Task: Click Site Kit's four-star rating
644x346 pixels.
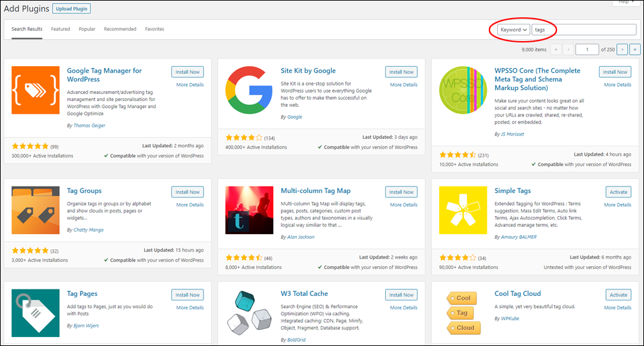Action: [243, 138]
